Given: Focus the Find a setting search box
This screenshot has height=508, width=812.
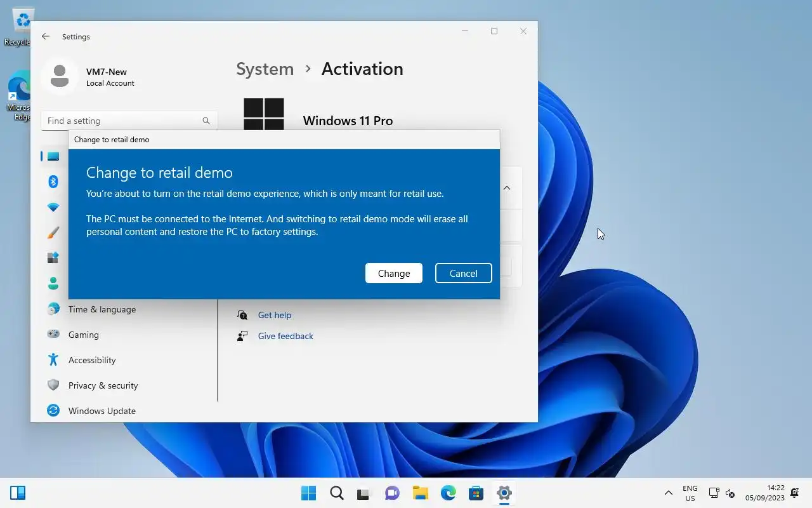Looking at the screenshot, I should click(x=129, y=121).
